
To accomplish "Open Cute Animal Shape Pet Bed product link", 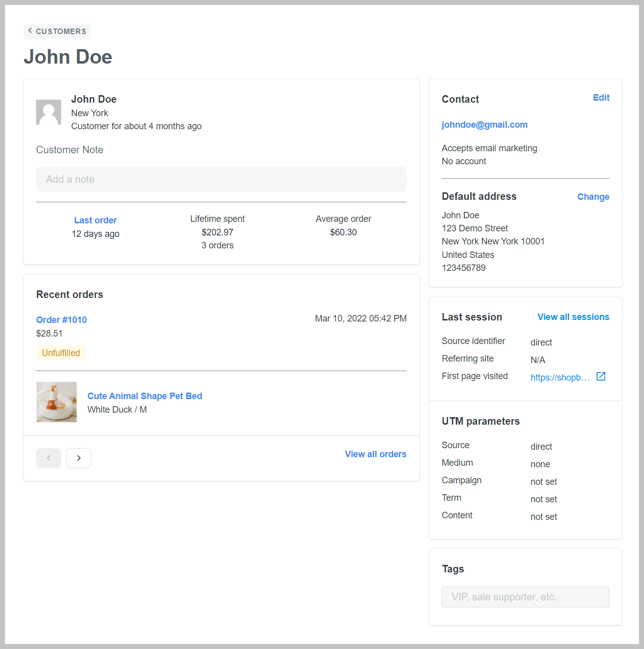I will 145,396.
